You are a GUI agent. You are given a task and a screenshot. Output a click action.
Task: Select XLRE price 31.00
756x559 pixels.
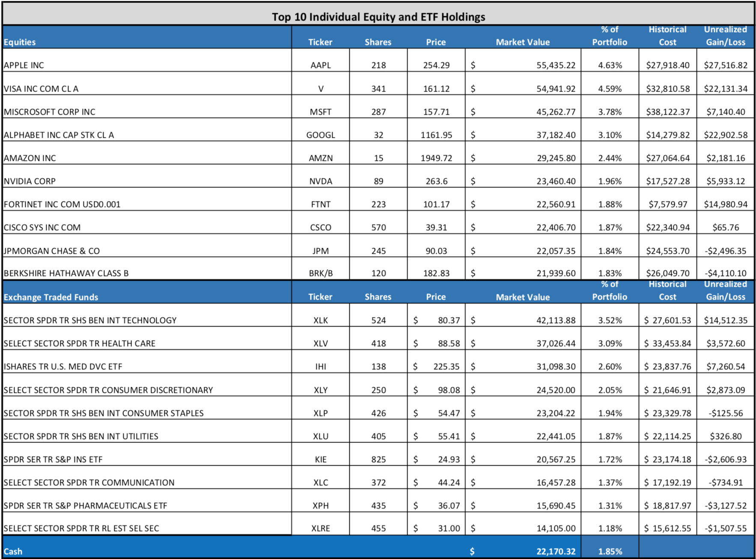[x=449, y=528]
